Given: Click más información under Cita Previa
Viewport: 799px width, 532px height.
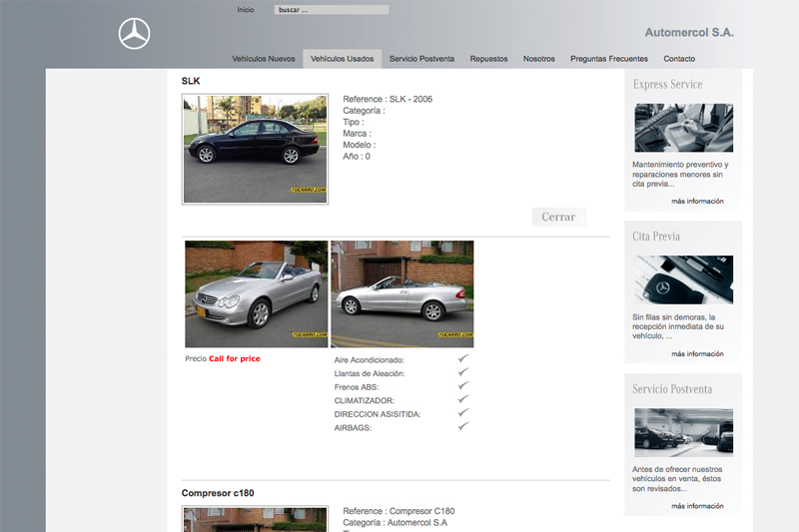Looking at the screenshot, I should point(697,353).
